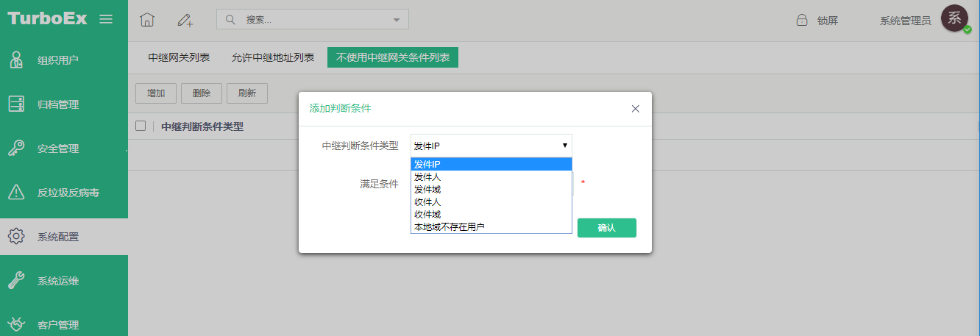The image size is (980, 336).
Task: Click the 安全管理 key icon
Action: 16,149
